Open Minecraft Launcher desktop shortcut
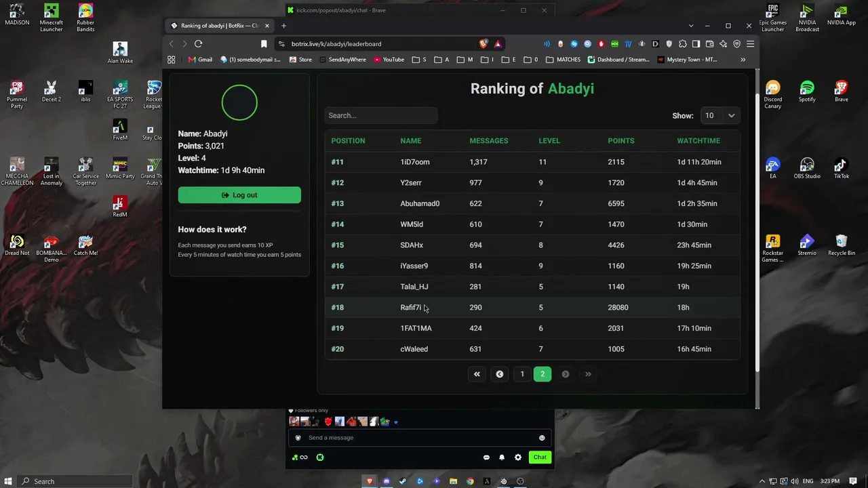The height and width of the screenshot is (488, 868). tap(52, 18)
